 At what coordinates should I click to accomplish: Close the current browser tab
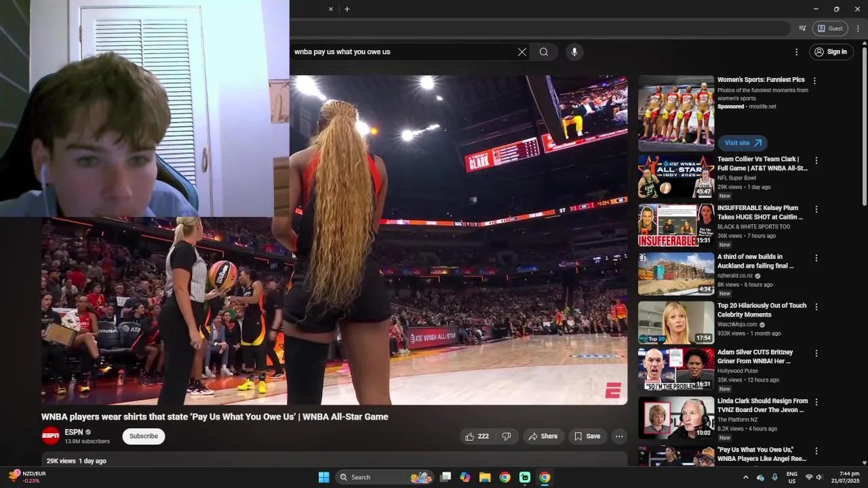(x=331, y=9)
